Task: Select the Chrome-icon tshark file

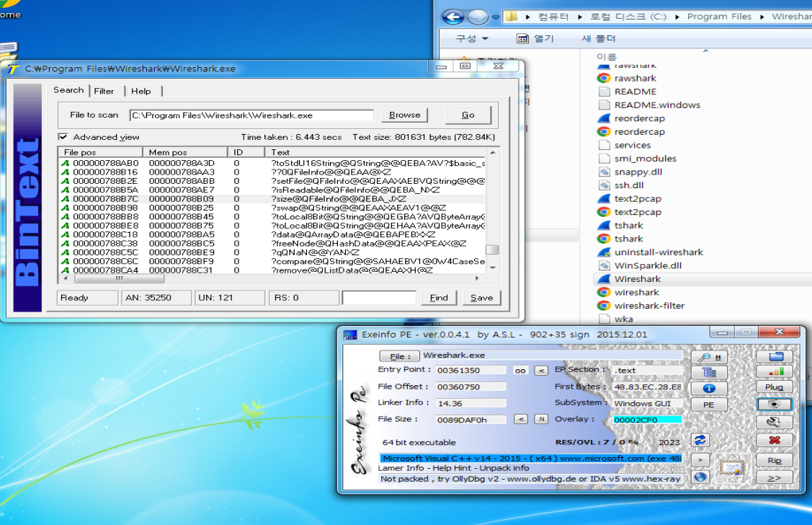Action: [620, 239]
